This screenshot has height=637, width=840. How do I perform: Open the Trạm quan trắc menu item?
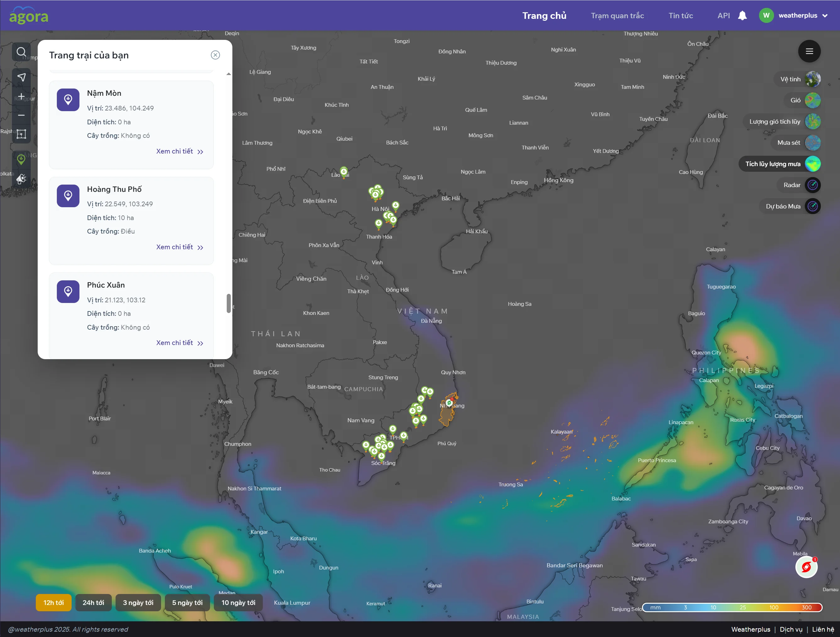coord(617,16)
